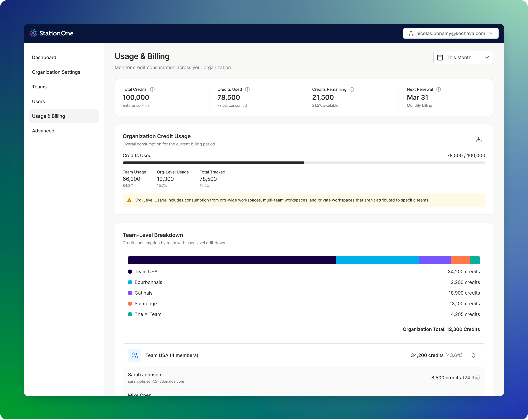Click the Team USA members group icon

point(134,355)
